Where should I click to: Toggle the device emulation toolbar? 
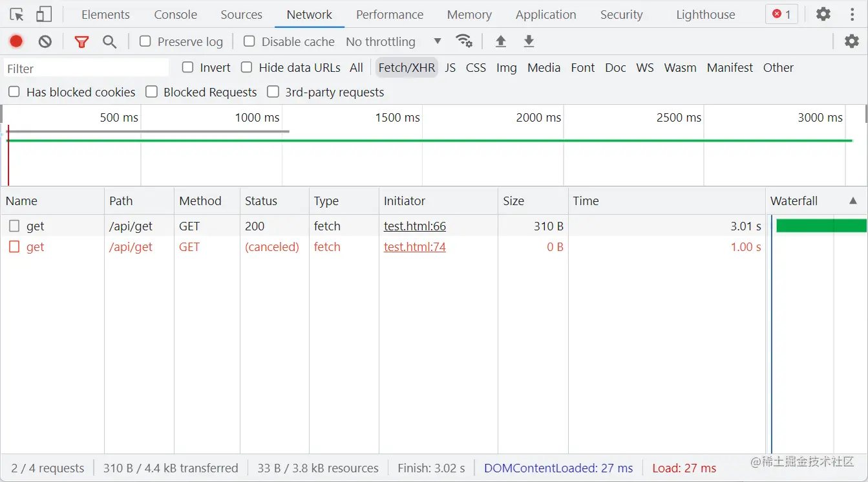[43, 14]
